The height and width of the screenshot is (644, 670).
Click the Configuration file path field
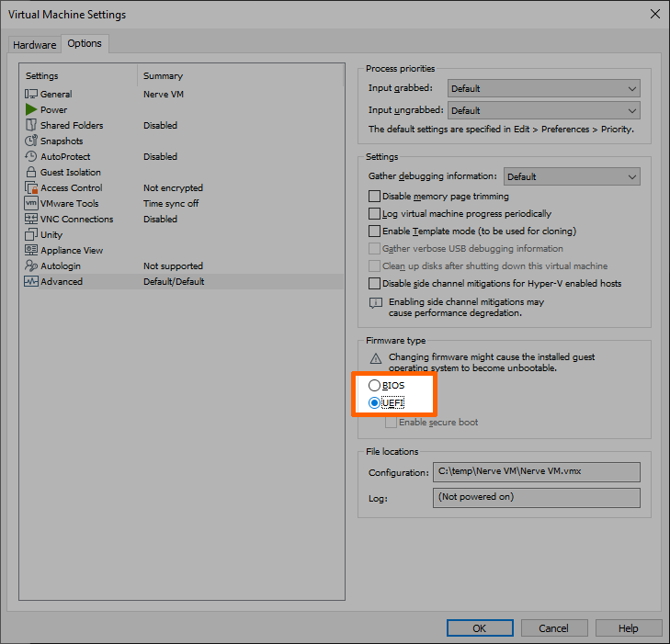[x=536, y=472]
